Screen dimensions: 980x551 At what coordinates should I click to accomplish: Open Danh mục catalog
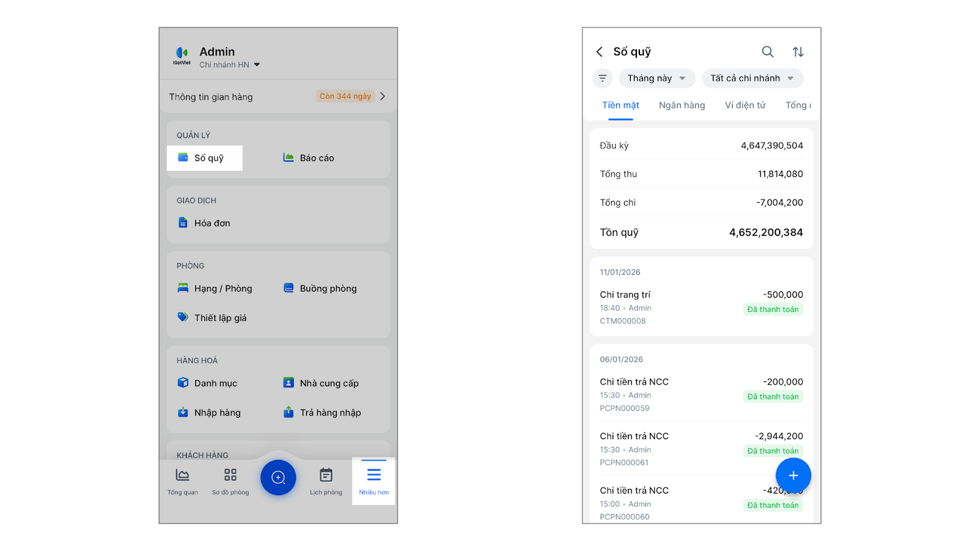tap(207, 383)
